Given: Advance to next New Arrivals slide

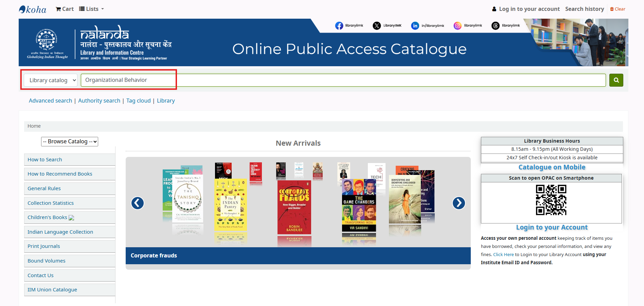Looking at the screenshot, I should point(459,203).
